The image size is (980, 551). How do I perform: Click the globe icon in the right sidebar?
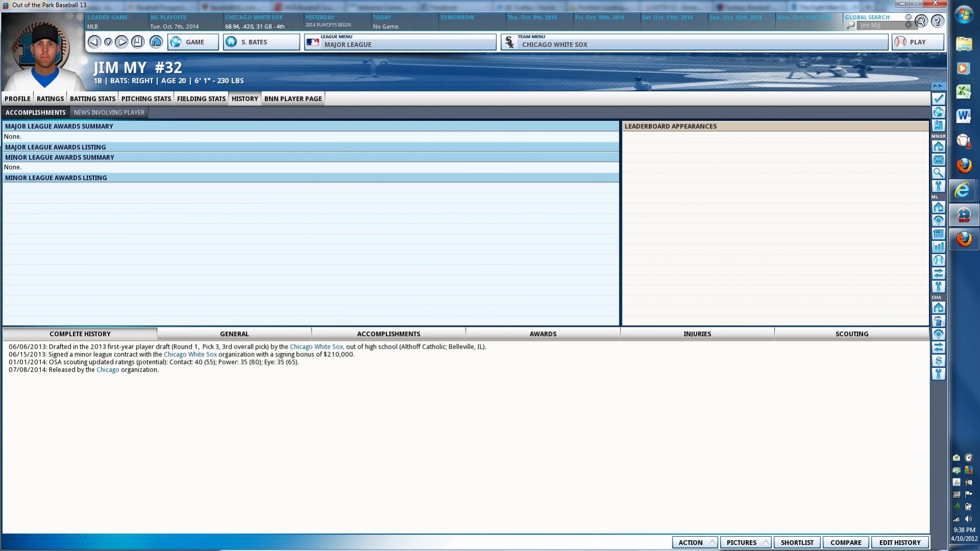[x=939, y=112]
